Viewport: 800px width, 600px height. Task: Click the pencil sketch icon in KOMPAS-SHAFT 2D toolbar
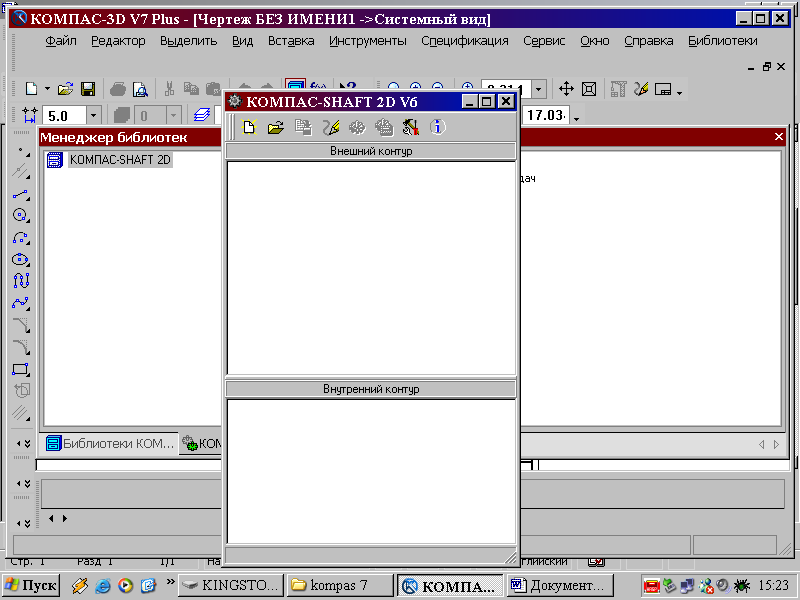click(331, 127)
